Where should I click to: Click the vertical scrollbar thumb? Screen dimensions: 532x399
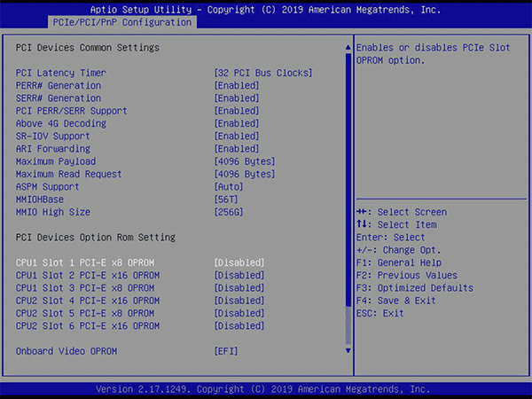click(x=348, y=177)
